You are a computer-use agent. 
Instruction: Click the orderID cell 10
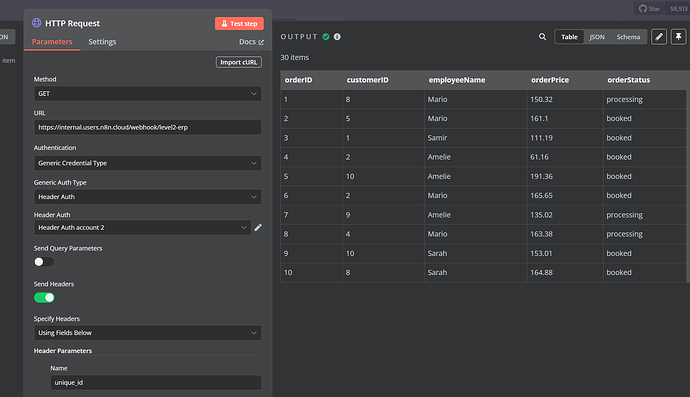[x=312, y=272]
